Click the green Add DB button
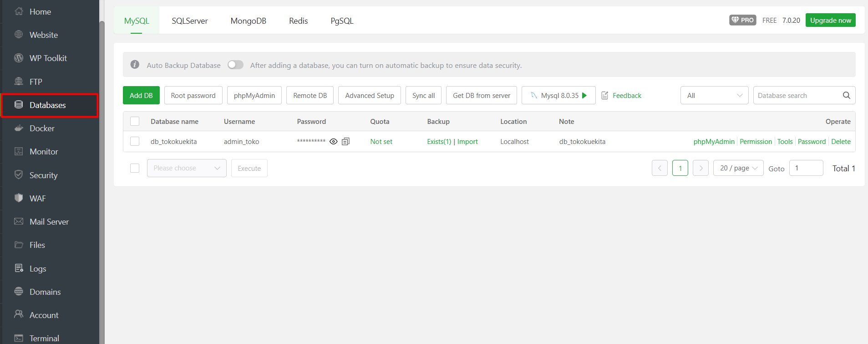This screenshot has height=344, width=868. [x=141, y=95]
